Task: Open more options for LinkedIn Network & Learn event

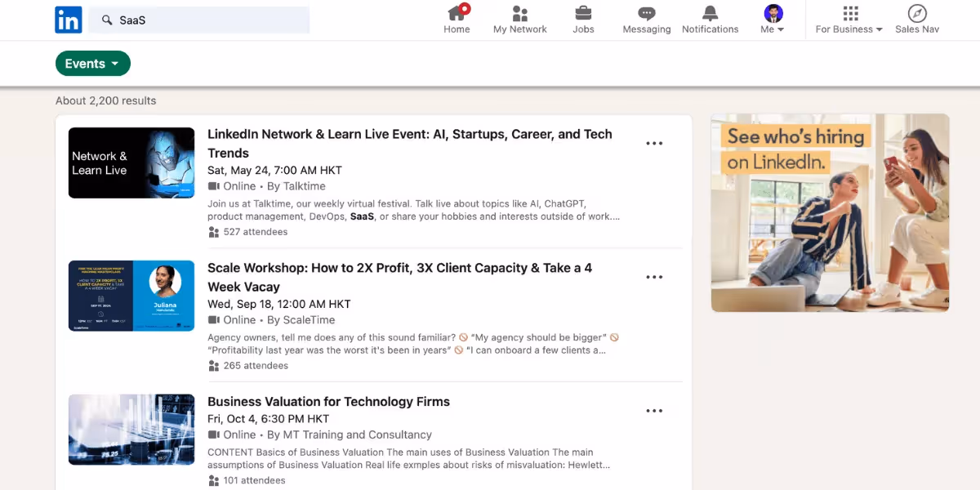Action: point(654,143)
